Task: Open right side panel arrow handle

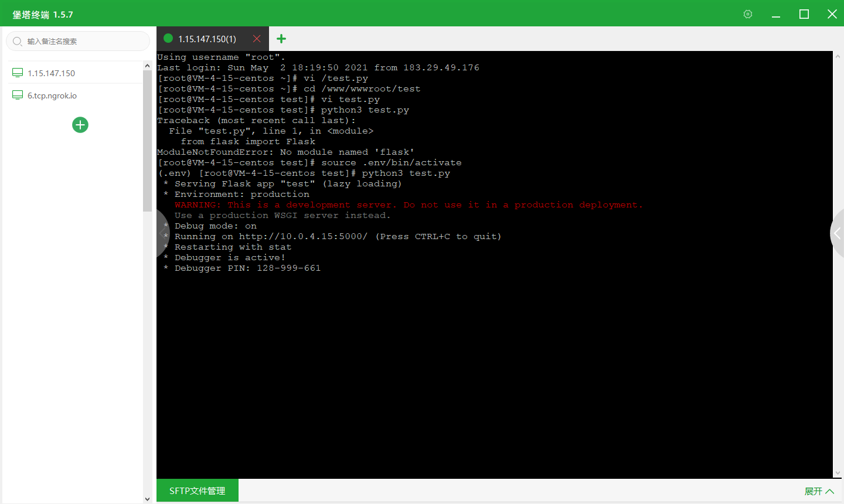Action: (x=838, y=233)
